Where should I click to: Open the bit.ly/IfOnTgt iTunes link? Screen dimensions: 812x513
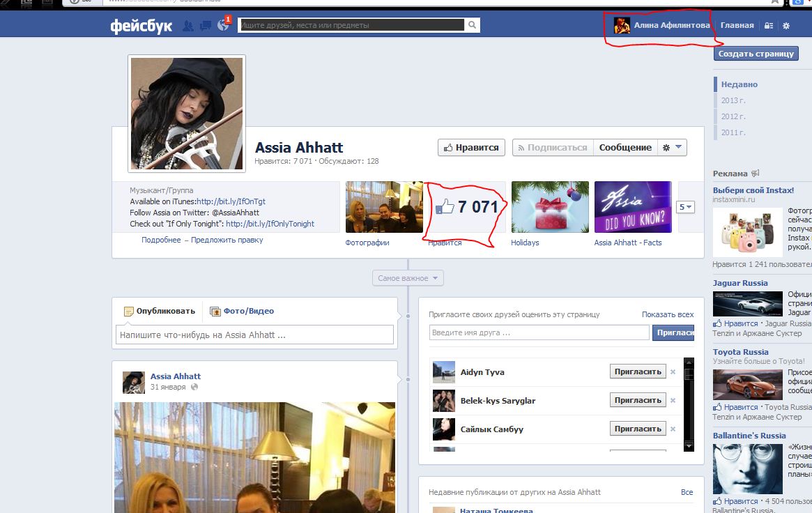[x=231, y=201]
